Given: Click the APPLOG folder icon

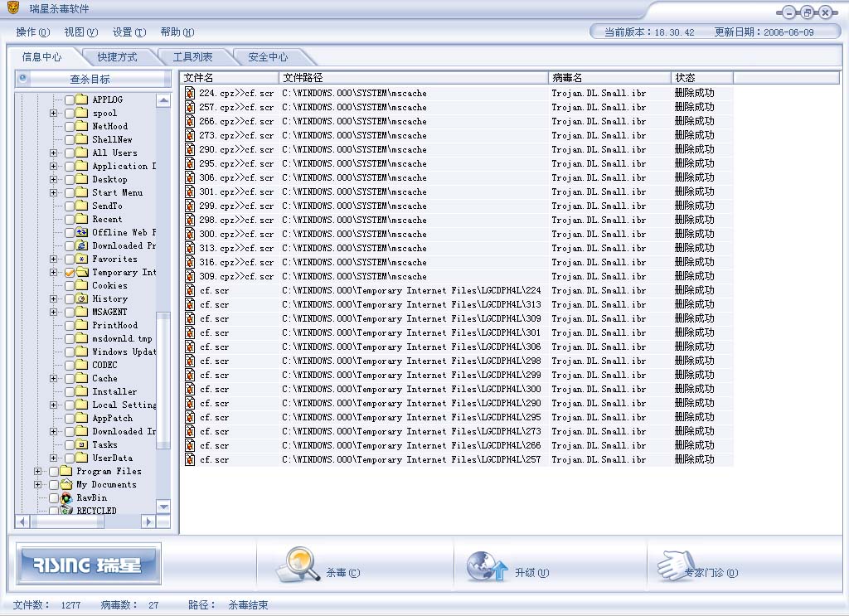Looking at the screenshot, I should 82,99.
